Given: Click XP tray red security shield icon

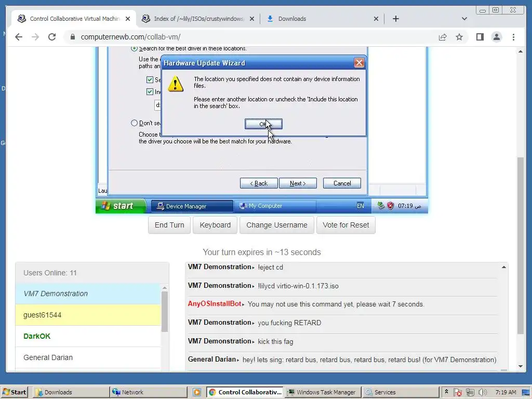Looking at the screenshot, I should (391, 206).
